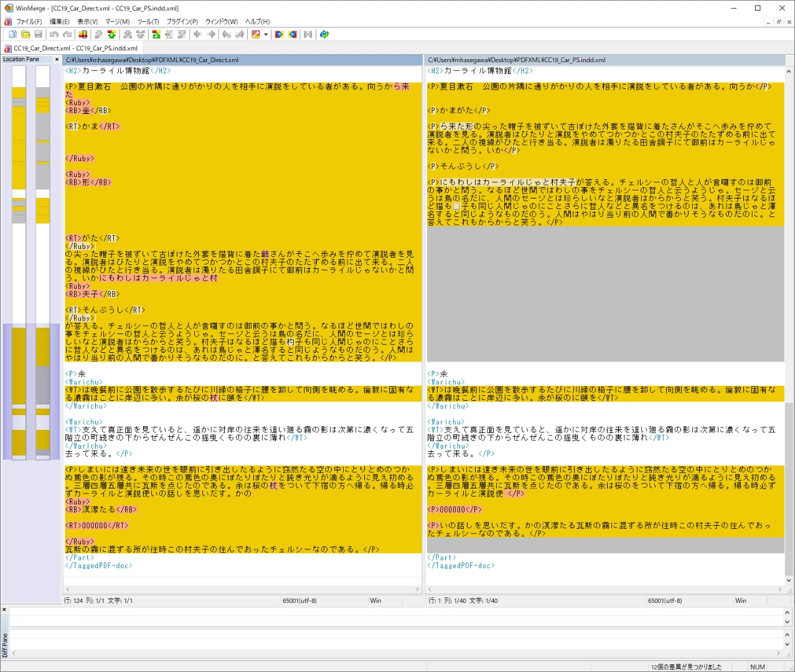Viewport: 795px width, 672px height.
Task: Click the Current Difference toolbar icon
Action: coord(169,34)
